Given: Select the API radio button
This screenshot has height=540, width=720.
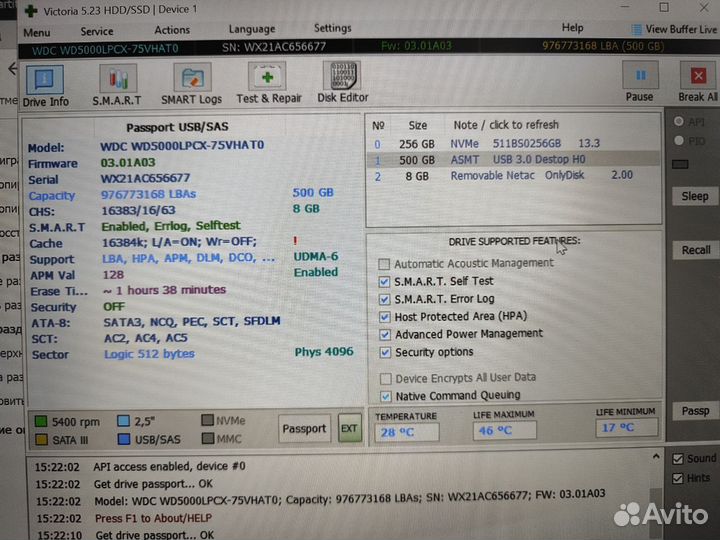Looking at the screenshot, I should click(680, 121).
